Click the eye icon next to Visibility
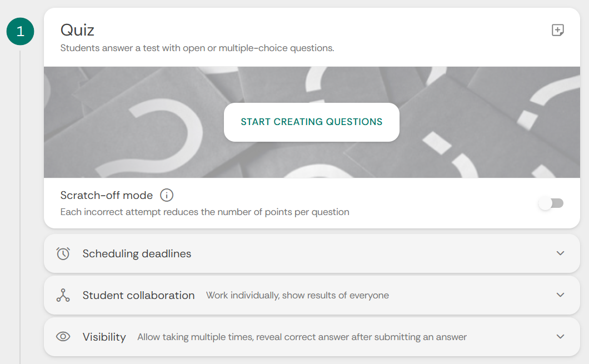The image size is (589, 364). click(x=63, y=337)
